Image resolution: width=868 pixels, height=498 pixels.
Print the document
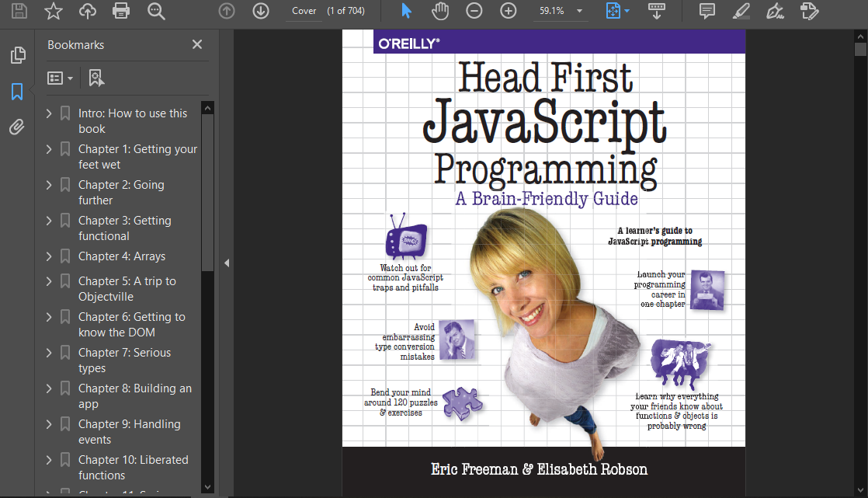121,11
